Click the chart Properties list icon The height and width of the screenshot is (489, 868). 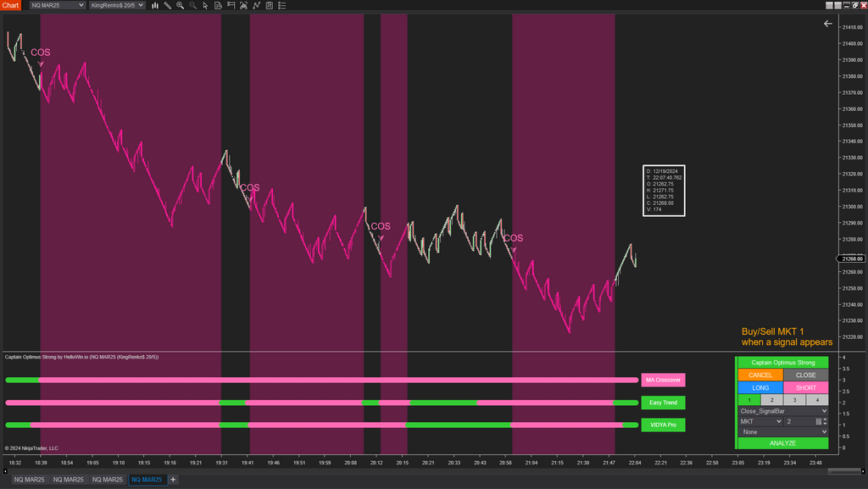[281, 5]
